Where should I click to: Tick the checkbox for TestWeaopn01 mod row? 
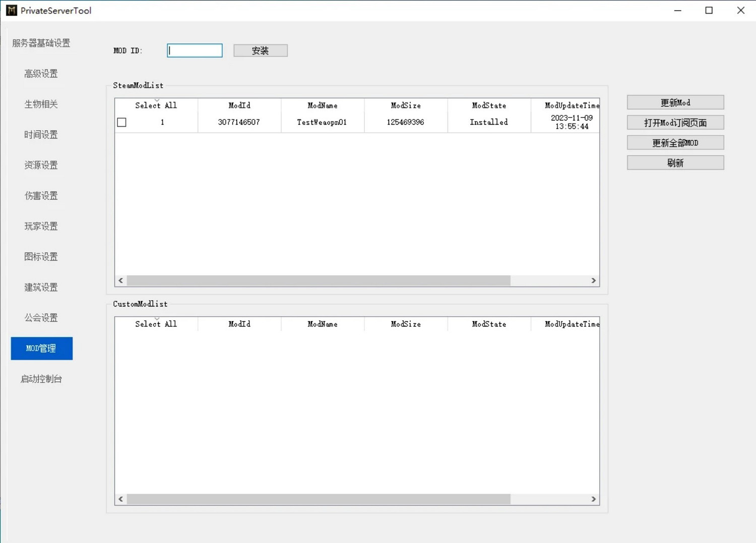[122, 123]
